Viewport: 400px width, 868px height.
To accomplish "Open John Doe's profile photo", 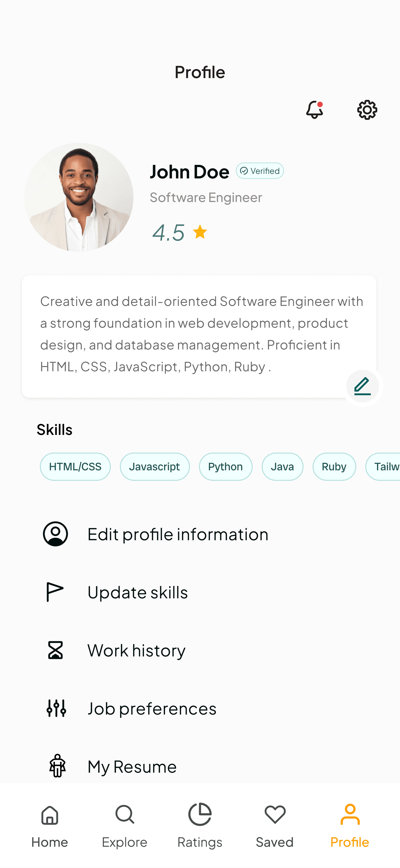I will 79,197.
